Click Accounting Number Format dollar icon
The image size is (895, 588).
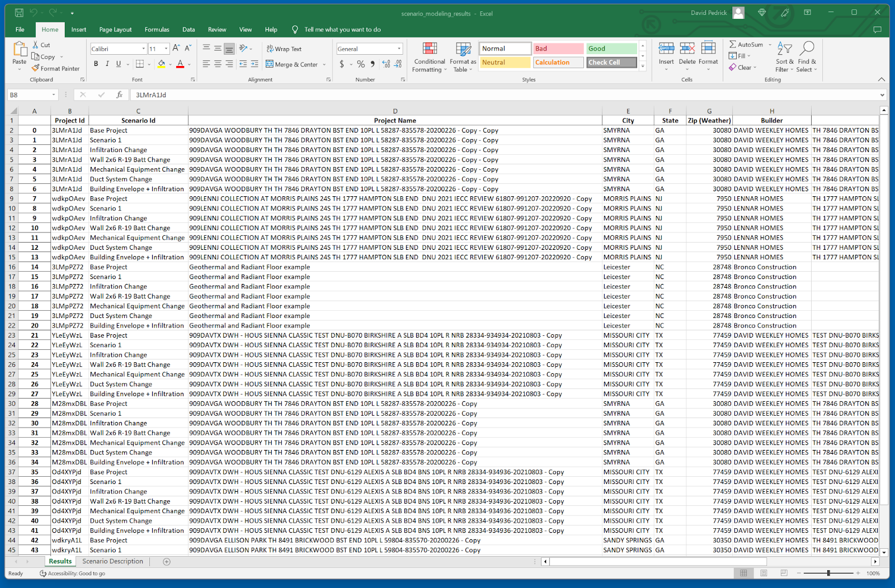point(342,64)
